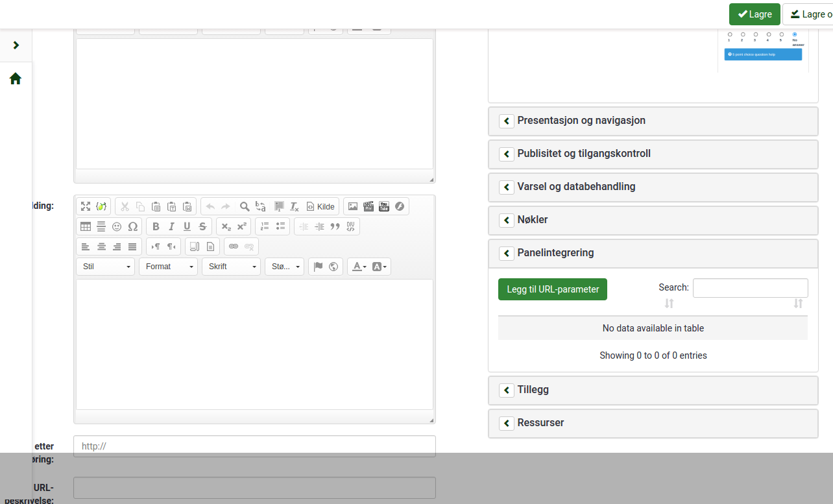
Task: Open the smiley emoticon picker
Action: coord(117,226)
